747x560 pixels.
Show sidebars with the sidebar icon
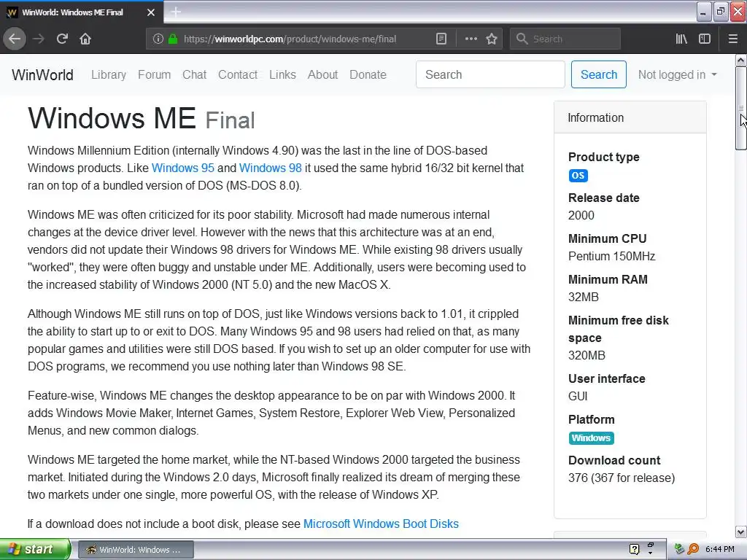pyautogui.click(x=705, y=39)
